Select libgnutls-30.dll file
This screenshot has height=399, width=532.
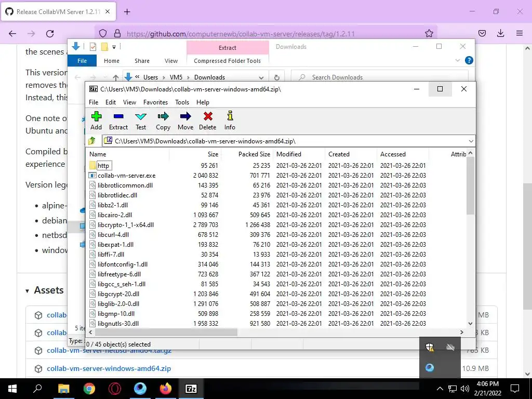coord(118,324)
